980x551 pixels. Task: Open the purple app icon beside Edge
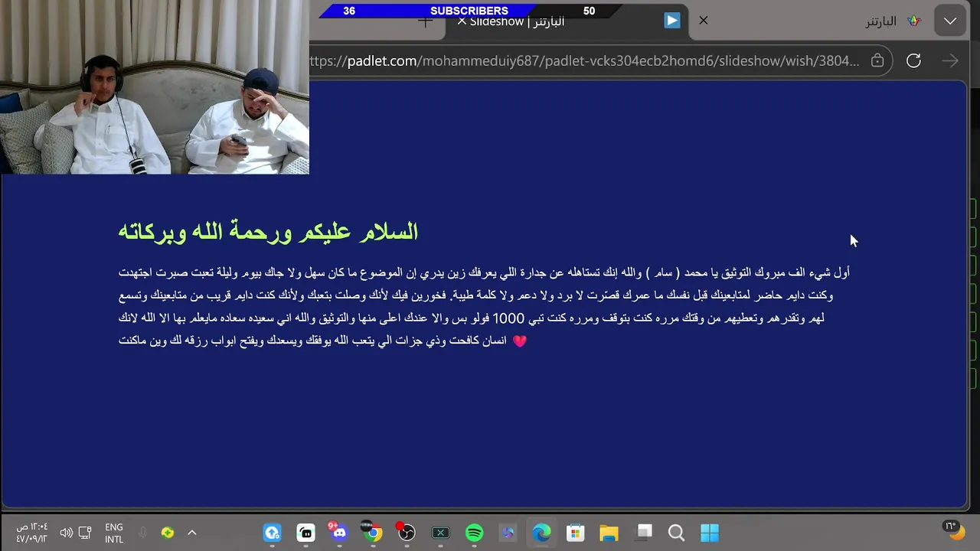(x=508, y=533)
